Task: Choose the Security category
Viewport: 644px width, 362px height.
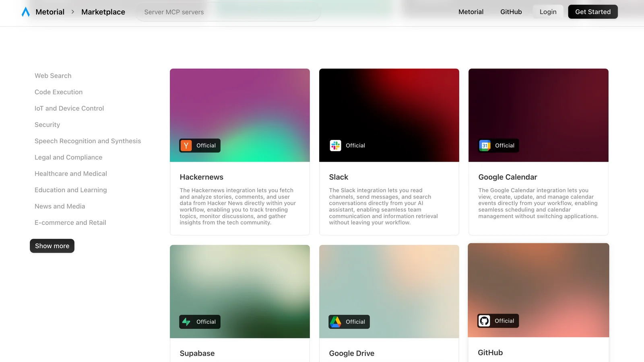Action: pos(47,125)
